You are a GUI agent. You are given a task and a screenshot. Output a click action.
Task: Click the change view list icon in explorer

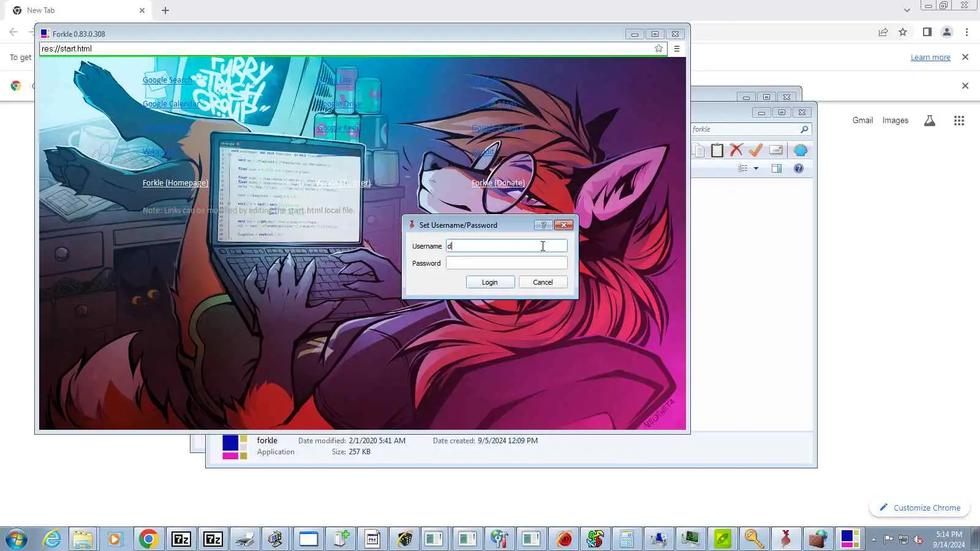[x=743, y=168]
